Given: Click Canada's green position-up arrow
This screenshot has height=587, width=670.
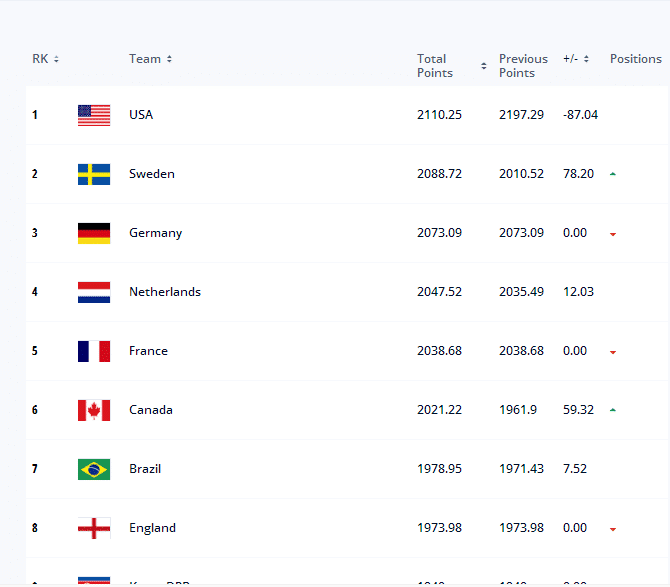Looking at the screenshot, I should (x=613, y=410).
